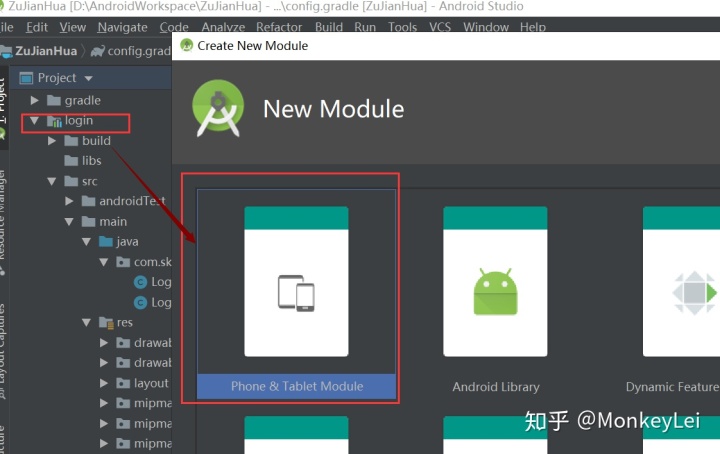Collapse the com.sk package arrow
Image resolution: width=720 pixels, height=454 pixels.
pyautogui.click(x=104, y=262)
